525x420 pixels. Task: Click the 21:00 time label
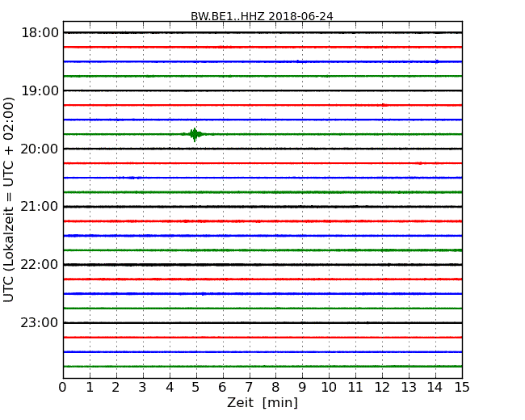click(x=40, y=207)
